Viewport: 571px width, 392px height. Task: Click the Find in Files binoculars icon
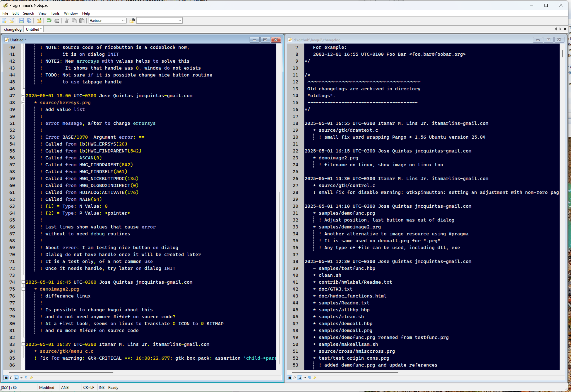click(132, 21)
